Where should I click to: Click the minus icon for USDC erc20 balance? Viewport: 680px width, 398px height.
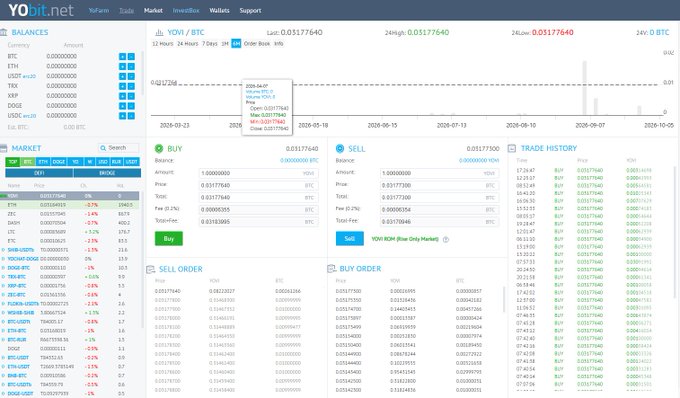coord(131,116)
